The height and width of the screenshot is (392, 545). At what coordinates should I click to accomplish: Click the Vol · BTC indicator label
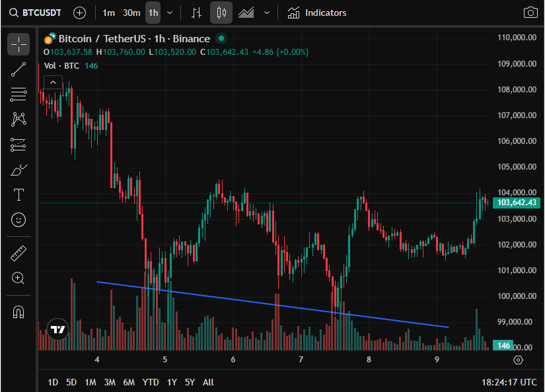61,65
